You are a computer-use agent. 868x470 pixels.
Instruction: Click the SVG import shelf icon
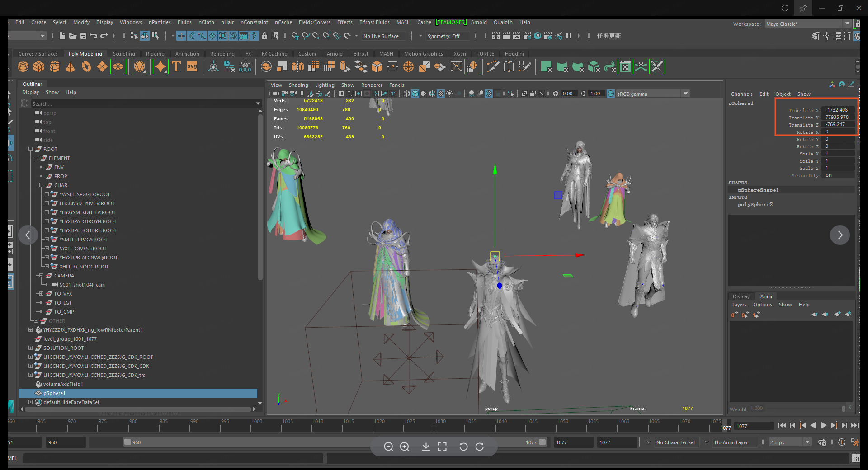click(192, 67)
